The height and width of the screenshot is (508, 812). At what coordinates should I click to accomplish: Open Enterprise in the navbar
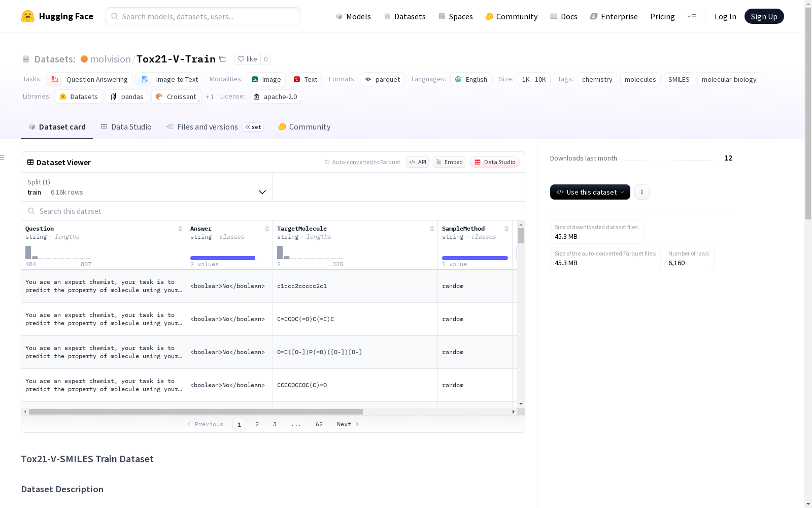click(x=614, y=16)
